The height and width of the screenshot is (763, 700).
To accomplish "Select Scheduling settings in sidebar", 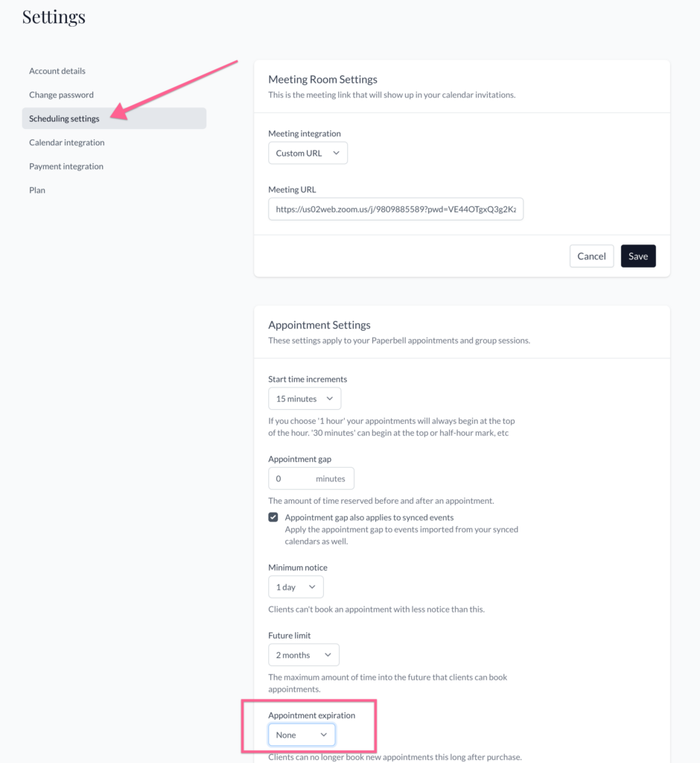I will (64, 118).
